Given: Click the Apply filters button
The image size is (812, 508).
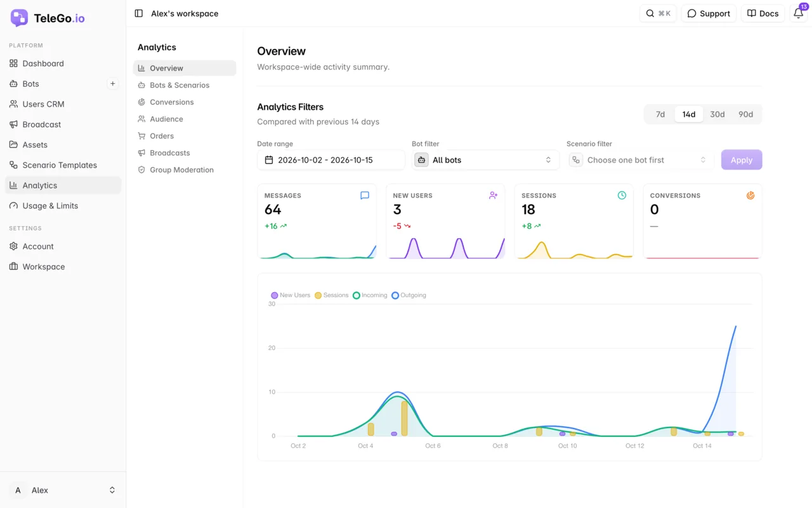Looking at the screenshot, I should 742,160.
